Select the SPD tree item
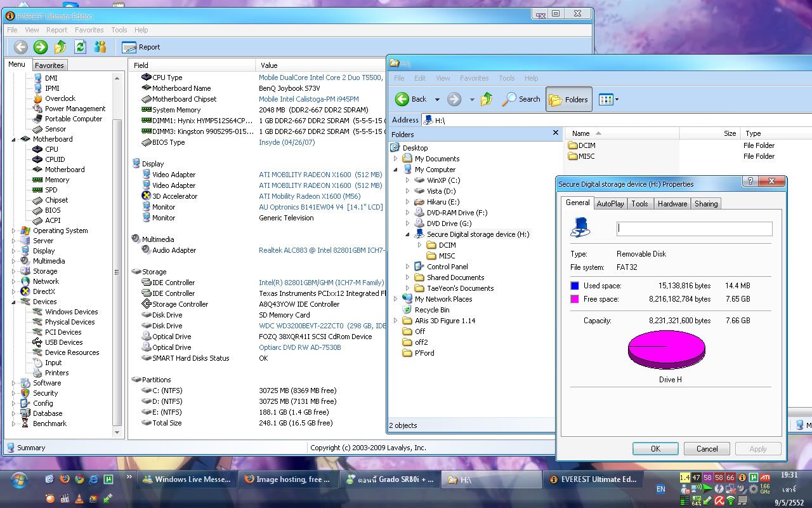This screenshot has width=812, height=508. (x=51, y=190)
